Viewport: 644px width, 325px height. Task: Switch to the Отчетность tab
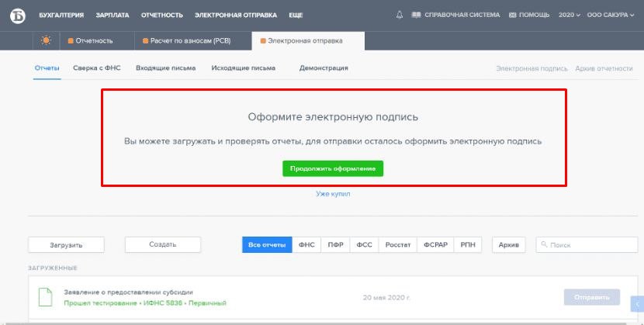[97, 40]
